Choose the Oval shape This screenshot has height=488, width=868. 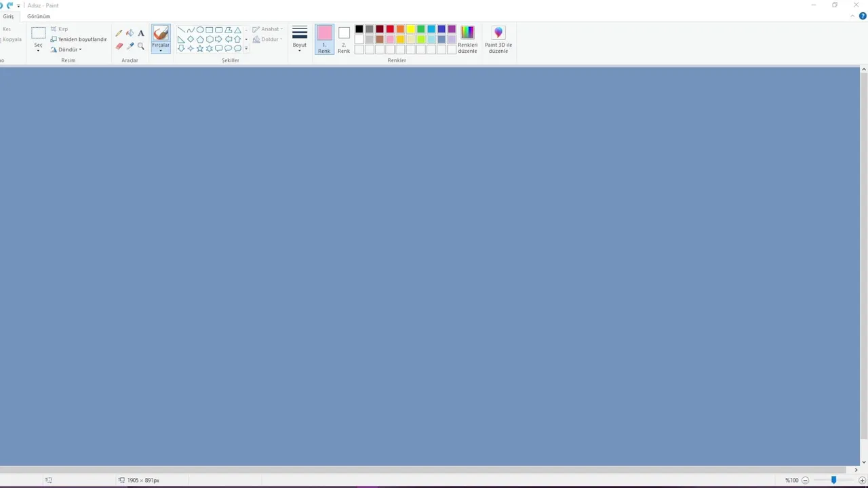(200, 30)
